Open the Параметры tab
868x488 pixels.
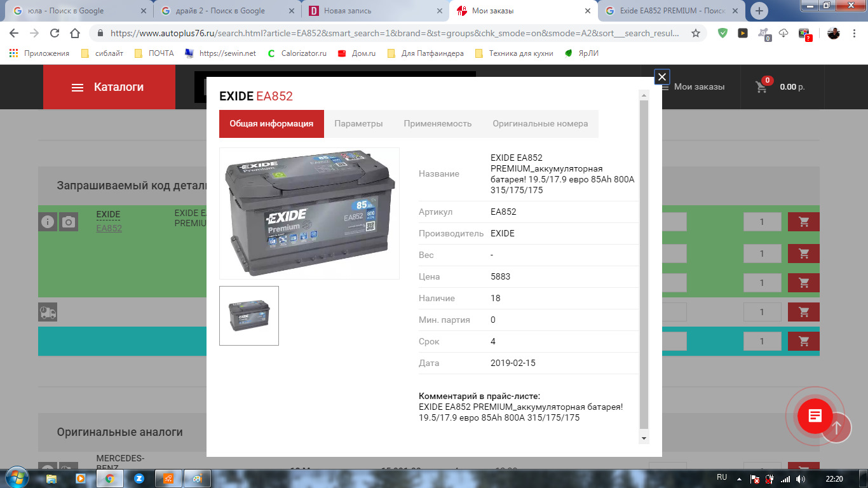point(358,124)
